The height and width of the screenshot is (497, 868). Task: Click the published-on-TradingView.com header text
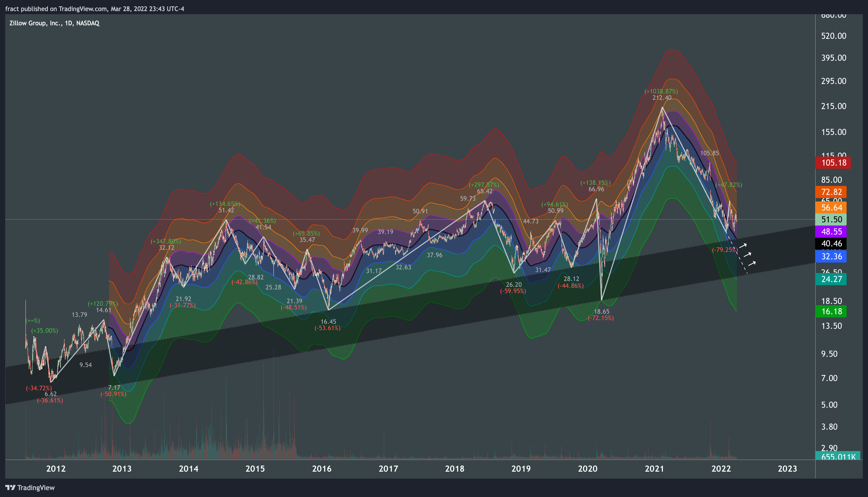coord(95,9)
